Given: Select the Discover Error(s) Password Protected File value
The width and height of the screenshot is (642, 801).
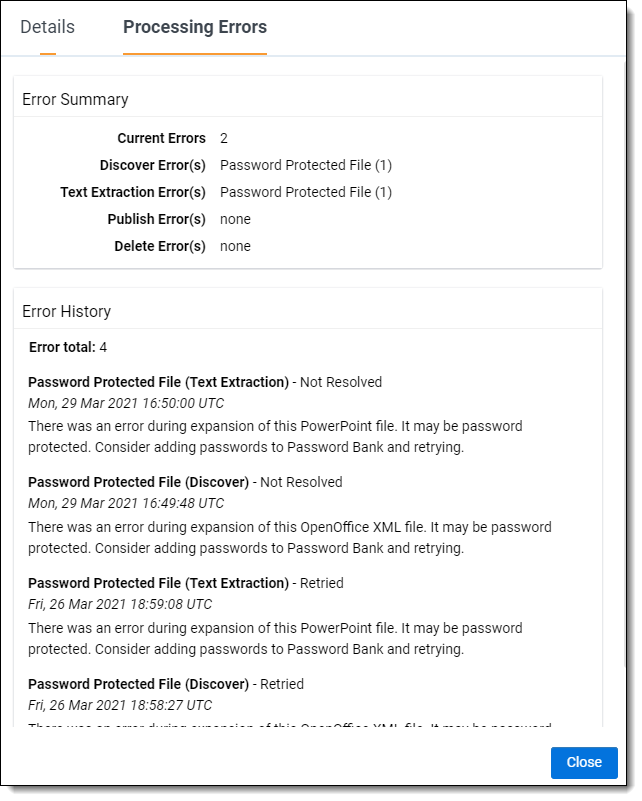Looking at the screenshot, I should coord(306,165).
